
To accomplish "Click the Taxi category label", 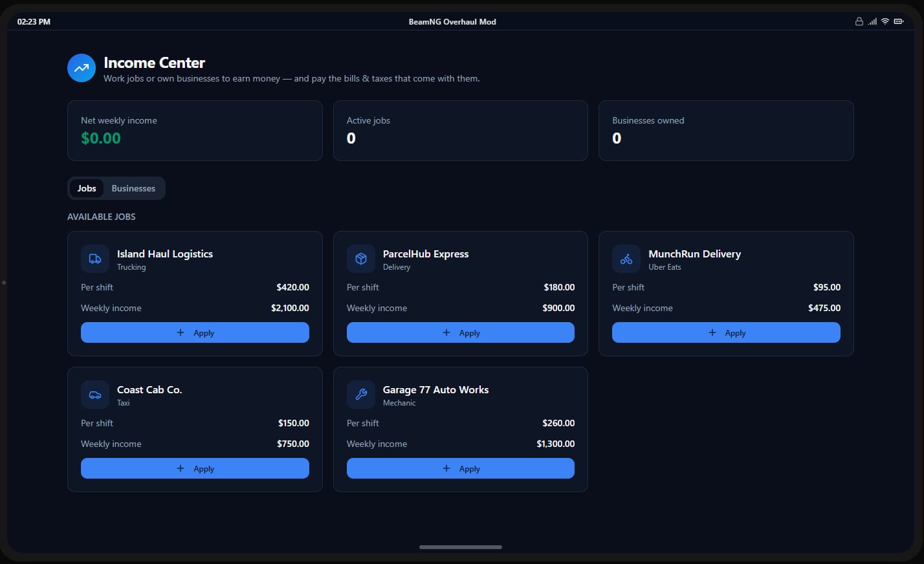I will click(124, 403).
